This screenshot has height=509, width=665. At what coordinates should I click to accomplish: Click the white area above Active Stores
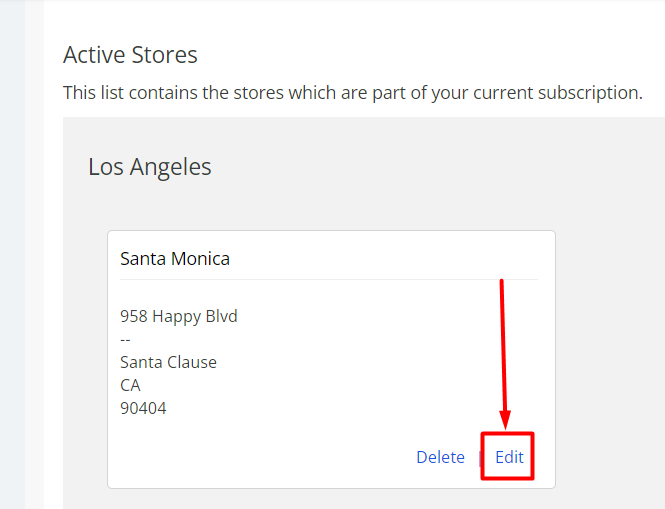(x=350, y=20)
